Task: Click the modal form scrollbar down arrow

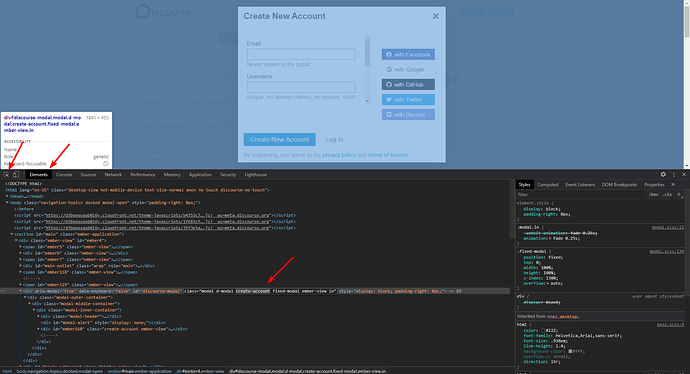Action: (x=367, y=101)
